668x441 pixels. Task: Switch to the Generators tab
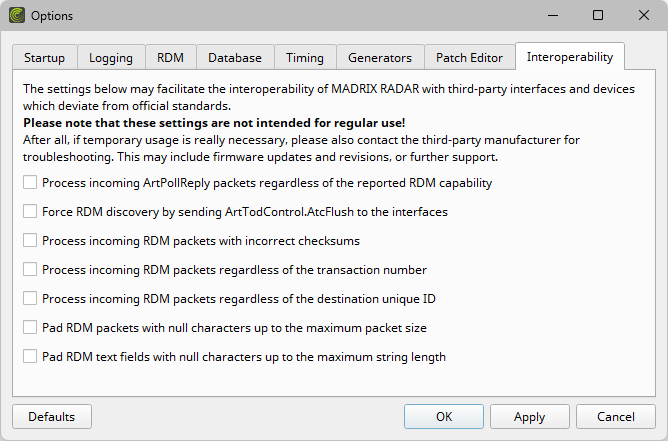tap(380, 57)
